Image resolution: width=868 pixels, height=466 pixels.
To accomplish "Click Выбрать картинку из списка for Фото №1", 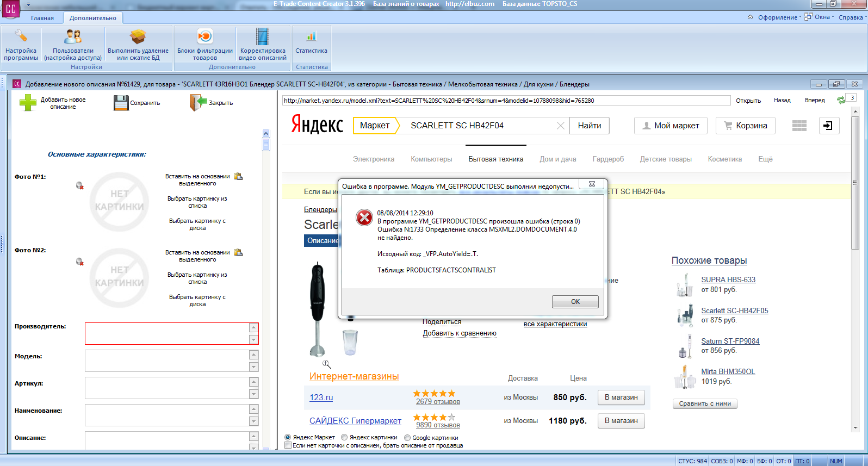I will 197,202.
